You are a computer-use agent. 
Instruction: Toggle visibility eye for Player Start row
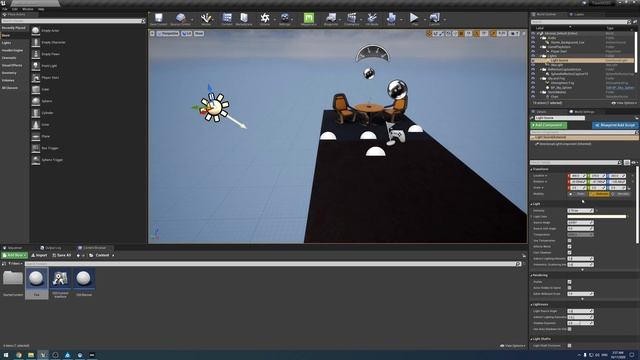[533, 51]
